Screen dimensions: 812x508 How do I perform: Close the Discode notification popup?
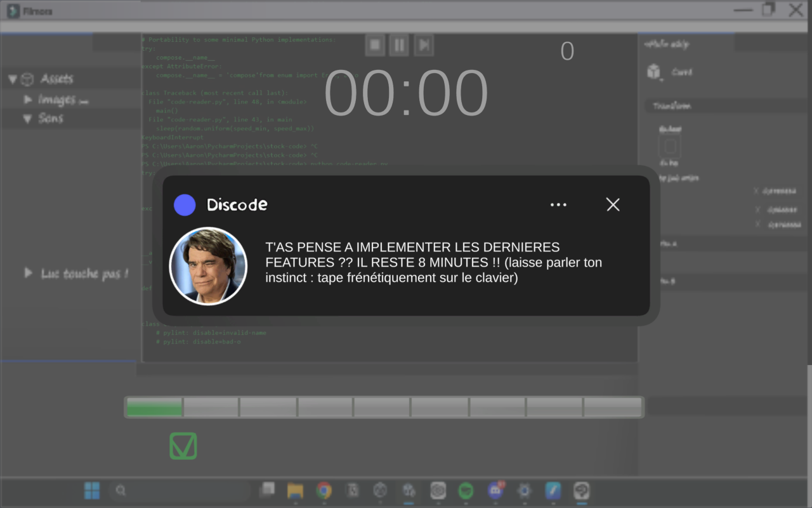tap(613, 204)
